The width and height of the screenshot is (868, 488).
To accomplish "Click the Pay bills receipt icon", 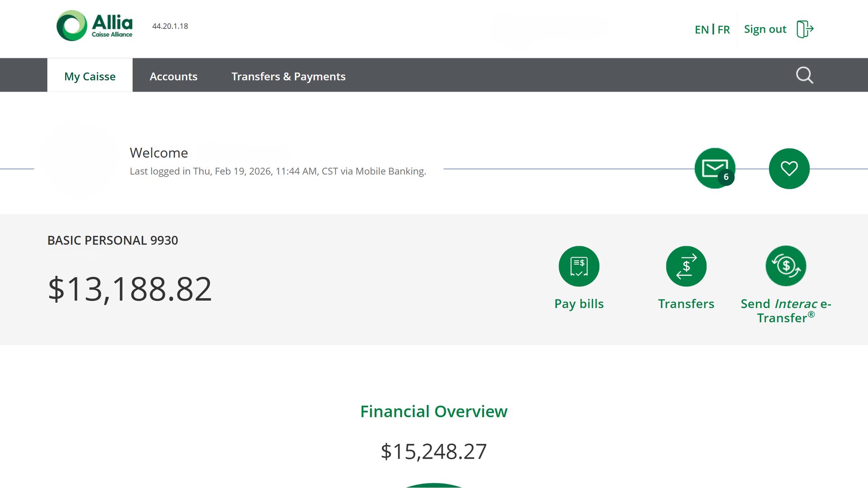I will [579, 266].
